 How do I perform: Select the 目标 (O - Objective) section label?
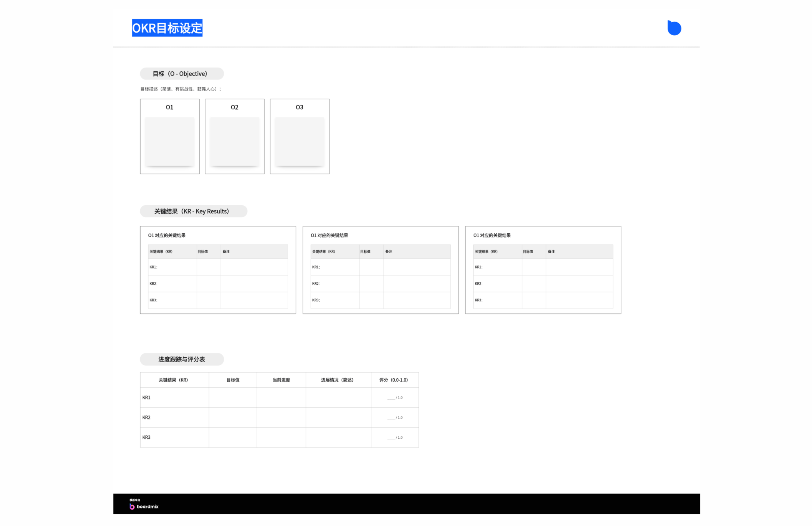[182, 74]
